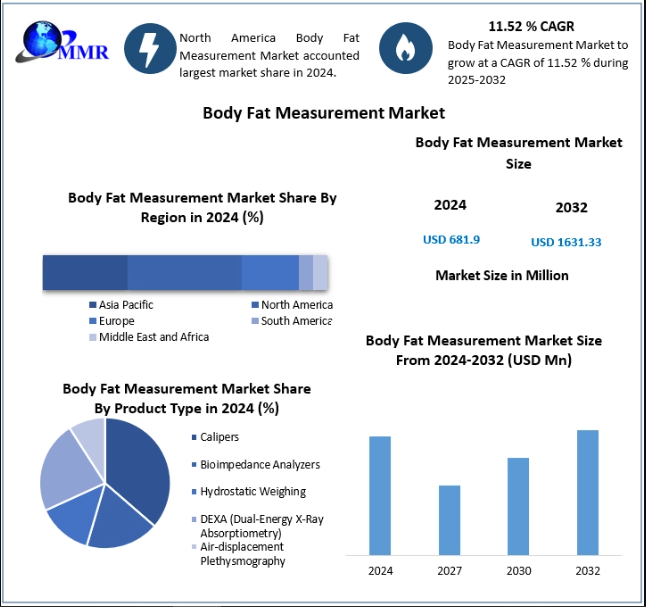Image resolution: width=646 pixels, height=607 pixels.
Task: Select the DEXA legend entry
Action: click(x=258, y=526)
